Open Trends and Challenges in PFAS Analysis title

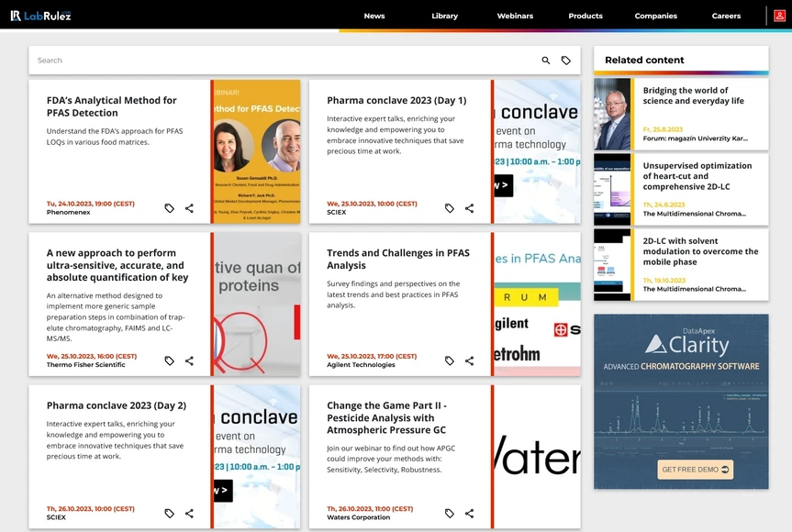point(398,259)
